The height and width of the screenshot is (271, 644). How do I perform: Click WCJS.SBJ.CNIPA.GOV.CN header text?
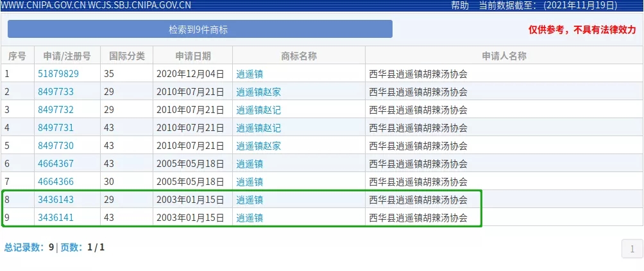click(x=140, y=6)
